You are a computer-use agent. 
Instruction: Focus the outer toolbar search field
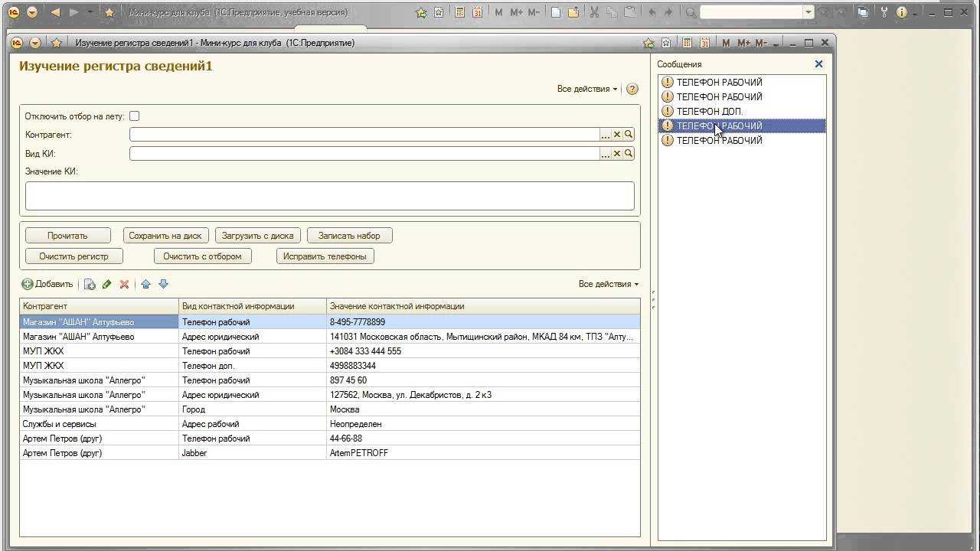[x=751, y=12]
